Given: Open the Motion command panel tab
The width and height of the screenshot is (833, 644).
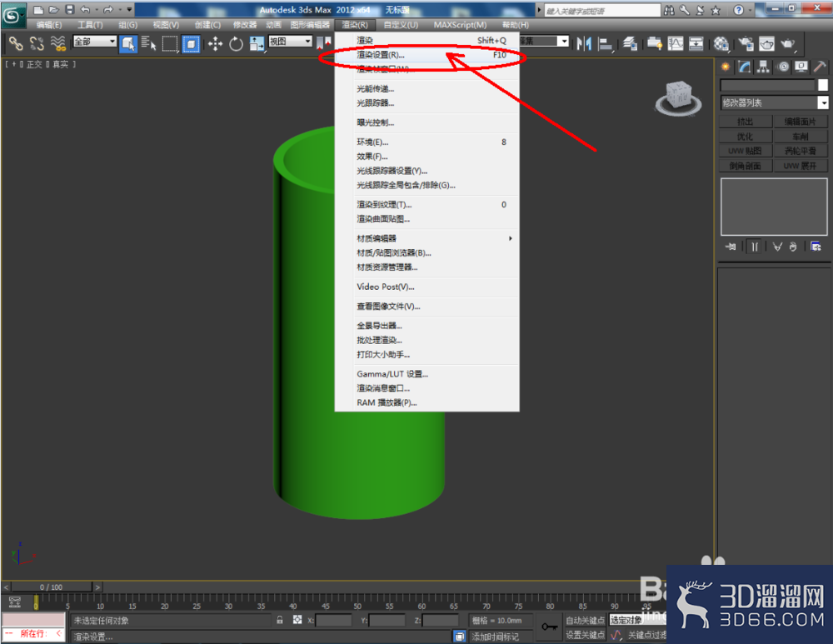Looking at the screenshot, I should [783, 67].
